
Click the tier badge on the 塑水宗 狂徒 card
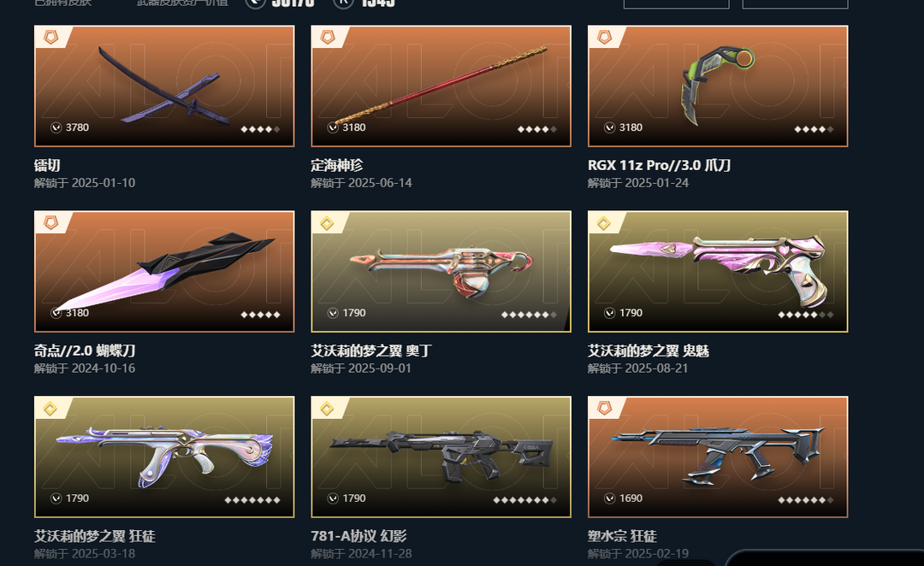605,409
